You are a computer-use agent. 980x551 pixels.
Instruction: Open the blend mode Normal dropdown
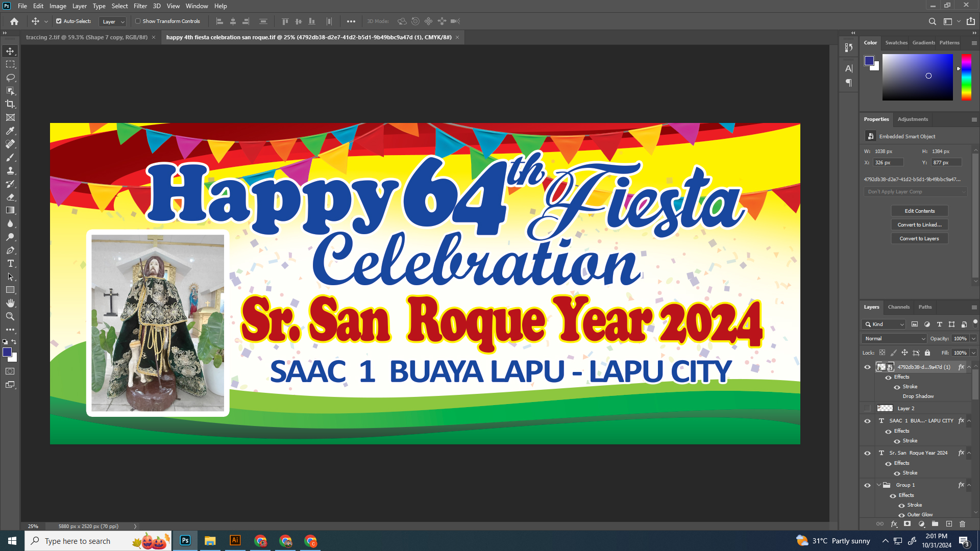[894, 339]
